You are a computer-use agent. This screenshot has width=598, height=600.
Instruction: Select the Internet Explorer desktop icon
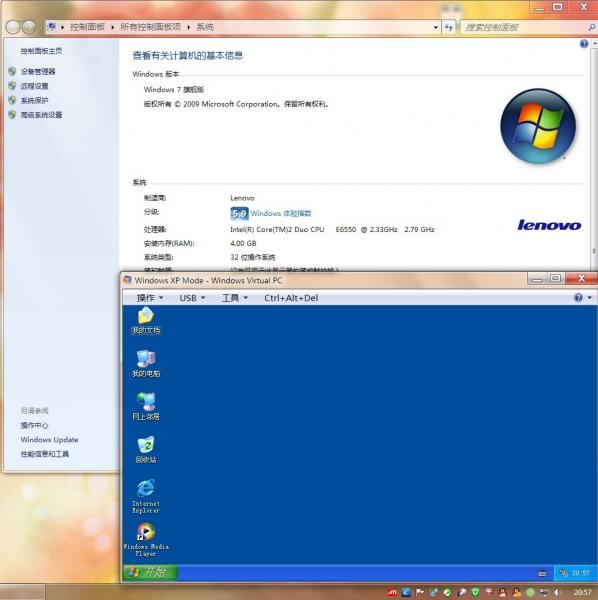pos(146,496)
